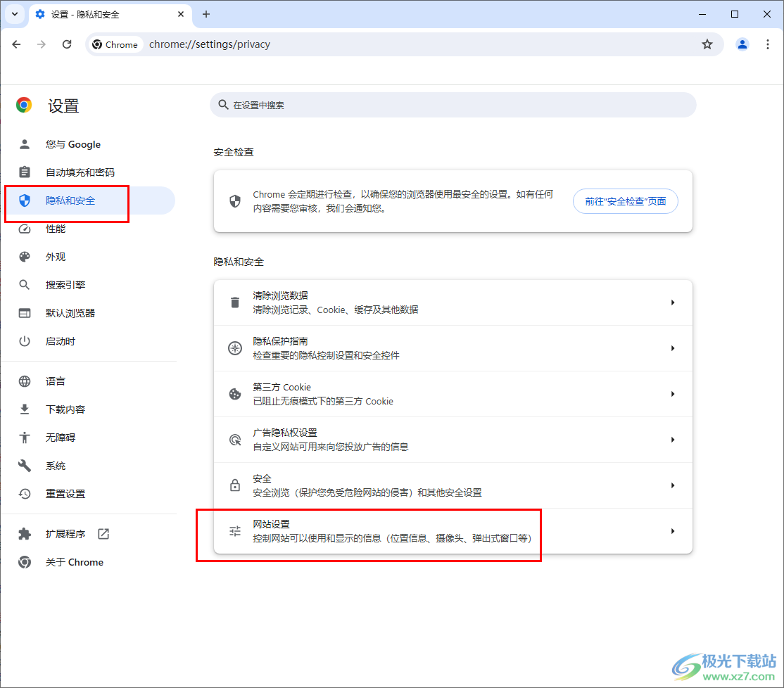Click 安全浏览 description under 安全
Screen dimensions: 784x688
[367, 492]
